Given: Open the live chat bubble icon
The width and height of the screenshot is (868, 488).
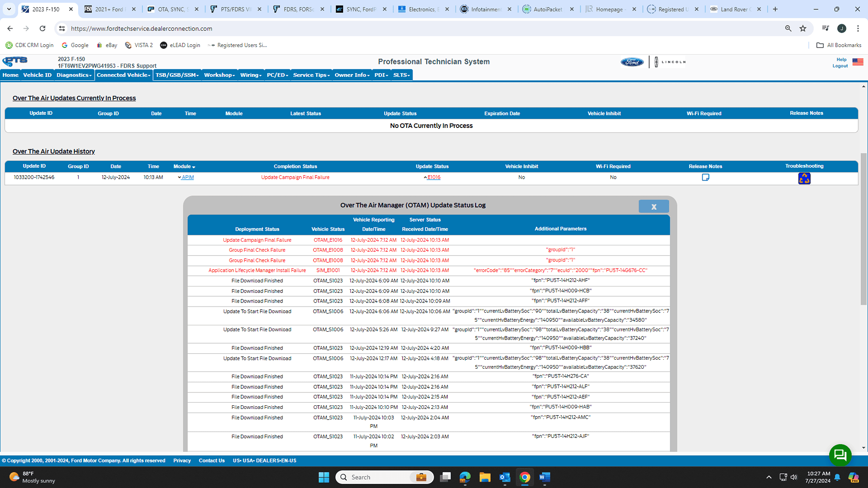Looking at the screenshot, I should point(840,455).
